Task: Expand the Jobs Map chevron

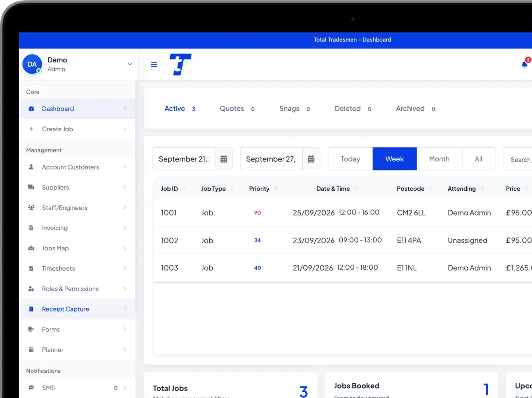Action: [125, 248]
